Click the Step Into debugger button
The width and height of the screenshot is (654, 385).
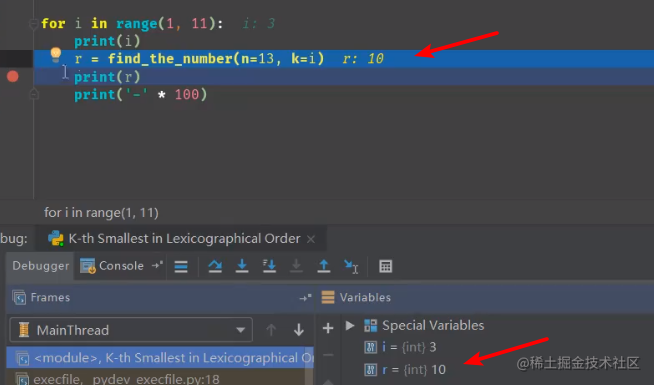(242, 266)
